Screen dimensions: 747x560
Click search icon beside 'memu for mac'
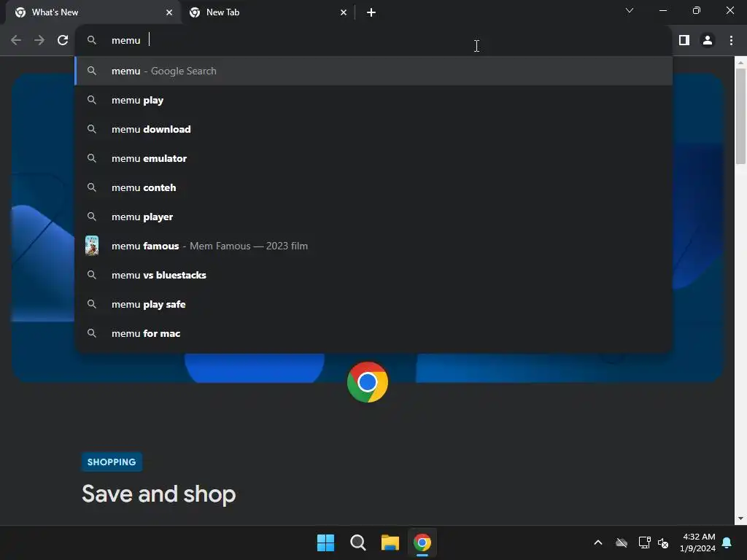click(92, 333)
